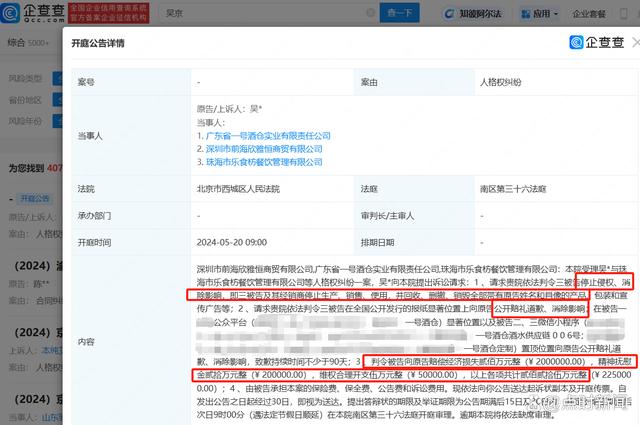
Task: Click the 风险年份 filter label in background
Action: click(x=25, y=121)
